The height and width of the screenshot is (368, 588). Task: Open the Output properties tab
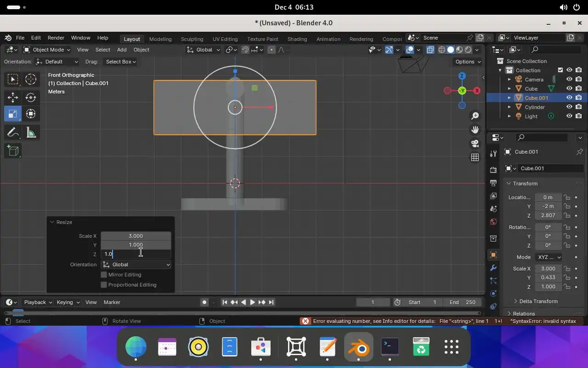pos(493,183)
